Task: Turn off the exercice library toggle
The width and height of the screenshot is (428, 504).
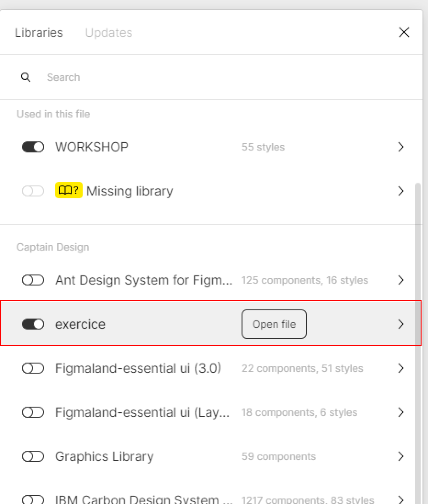Action: (33, 324)
